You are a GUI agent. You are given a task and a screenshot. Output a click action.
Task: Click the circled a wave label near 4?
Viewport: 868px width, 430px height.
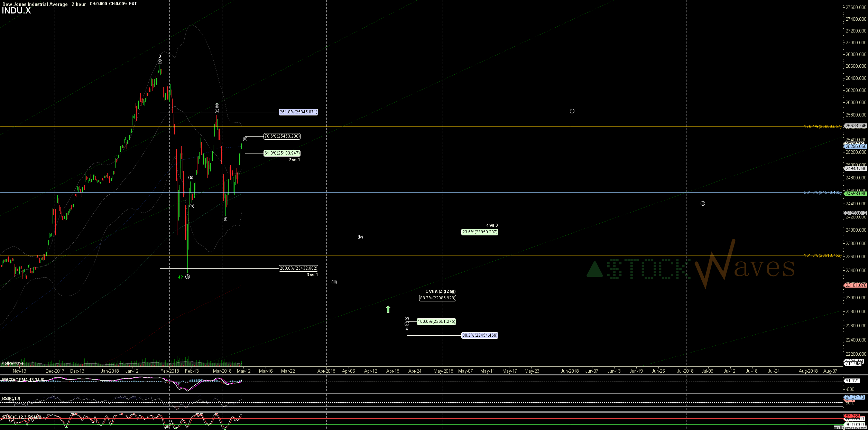(187, 277)
